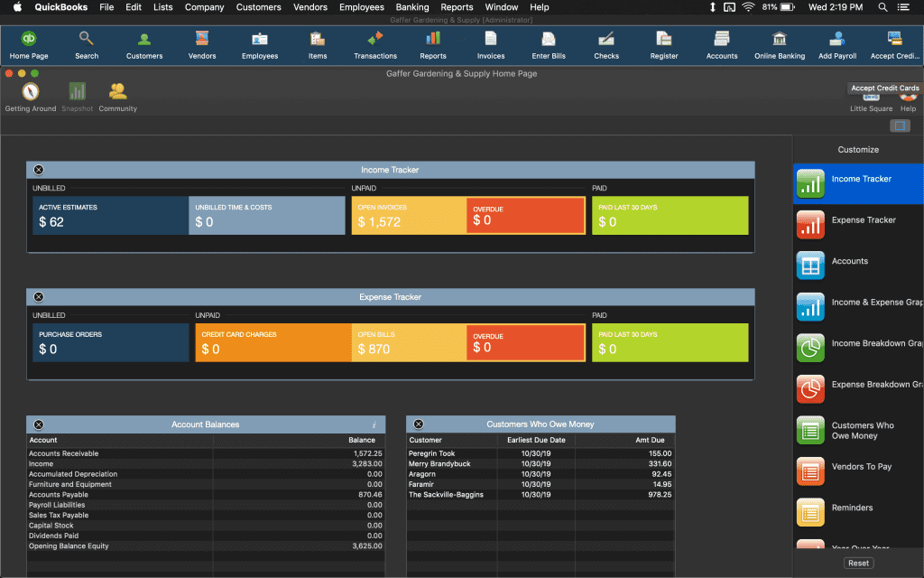
Task: Close Customers Who Owe Money panel
Action: [419, 424]
